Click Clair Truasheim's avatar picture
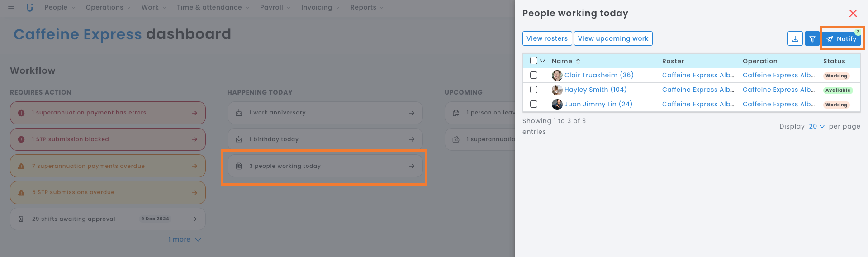This screenshot has height=257, width=868. (557, 76)
